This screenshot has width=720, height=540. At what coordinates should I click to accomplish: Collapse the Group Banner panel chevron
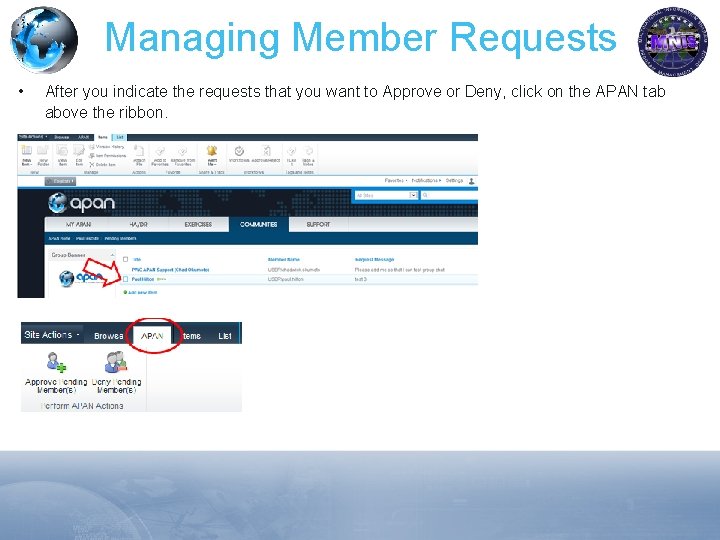(112, 255)
